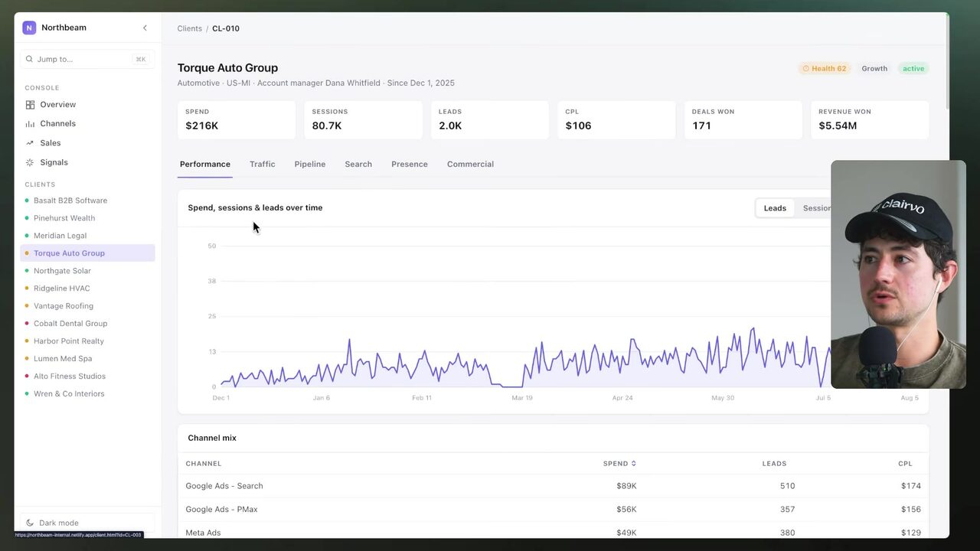Switch the chart to Sessions
The width and height of the screenshot is (980, 551).
(817, 208)
